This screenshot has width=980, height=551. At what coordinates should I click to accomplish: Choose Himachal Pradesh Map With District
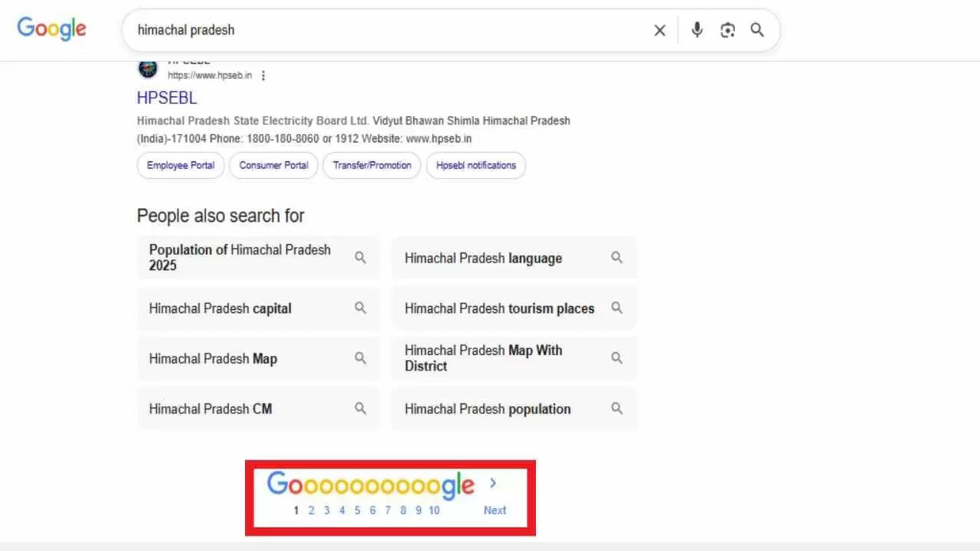(x=483, y=358)
